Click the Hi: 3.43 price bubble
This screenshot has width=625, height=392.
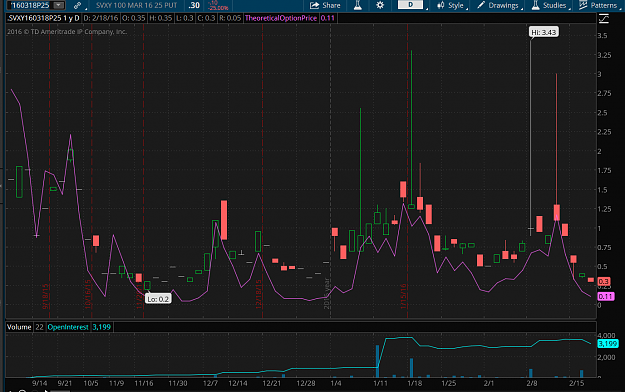tap(544, 32)
